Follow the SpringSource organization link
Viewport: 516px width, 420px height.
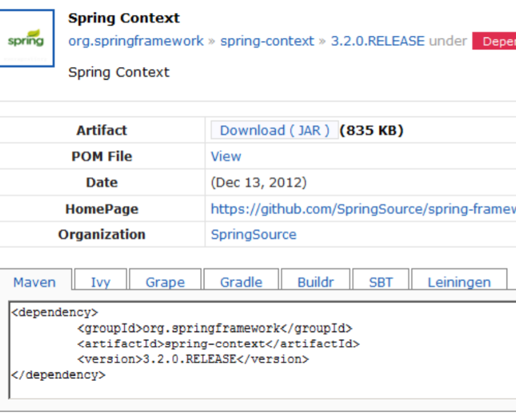tap(254, 234)
